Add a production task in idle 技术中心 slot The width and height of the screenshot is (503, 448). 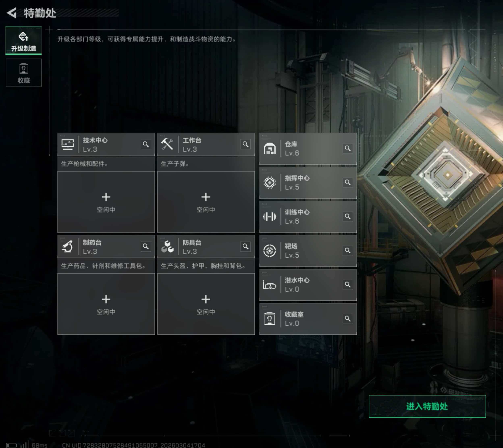pos(106,202)
